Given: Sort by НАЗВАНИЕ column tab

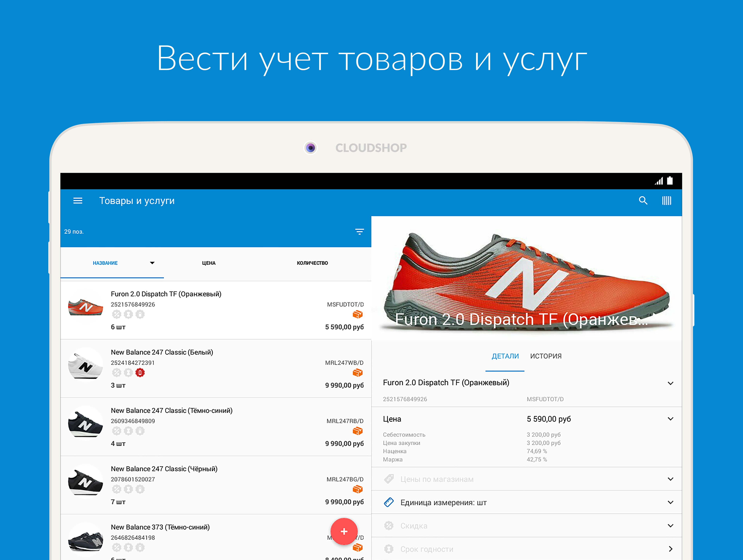Looking at the screenshot, I should coord(105,263).
